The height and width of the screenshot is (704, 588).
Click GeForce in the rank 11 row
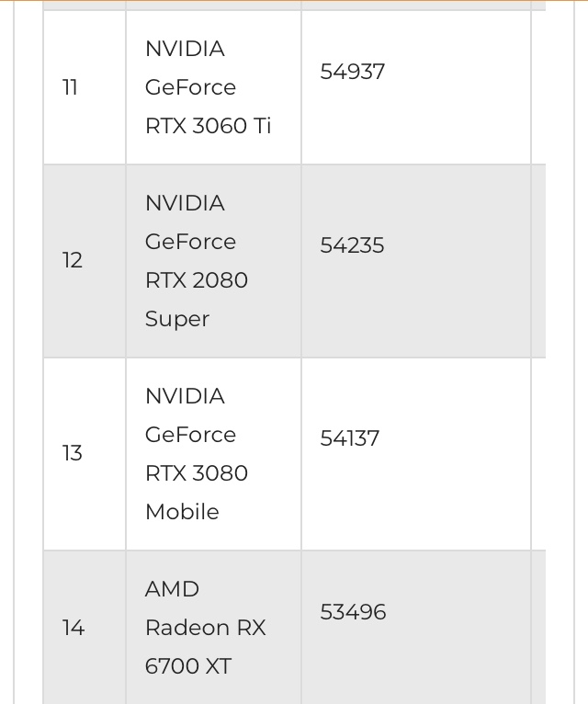[x=190, y=87]
